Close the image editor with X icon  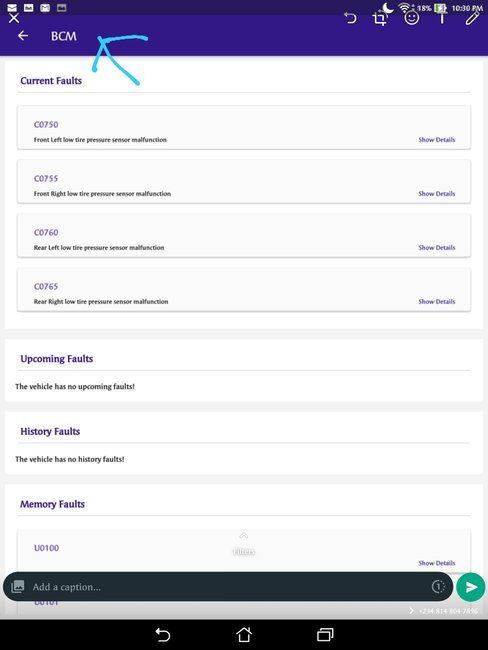click(x=14, y=18)
